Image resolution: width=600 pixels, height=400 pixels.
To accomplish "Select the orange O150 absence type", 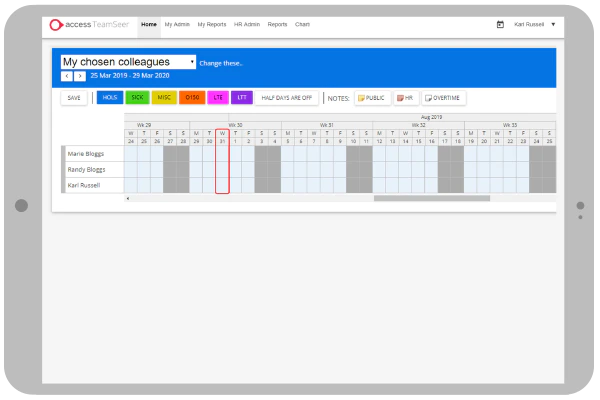I will point(192,98).
